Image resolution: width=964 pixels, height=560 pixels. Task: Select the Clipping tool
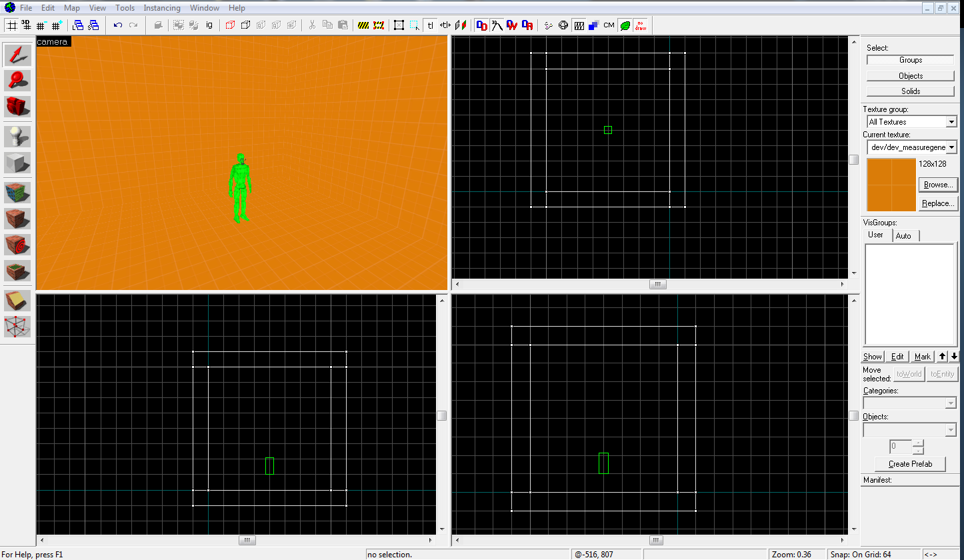(x=18, y=301)
